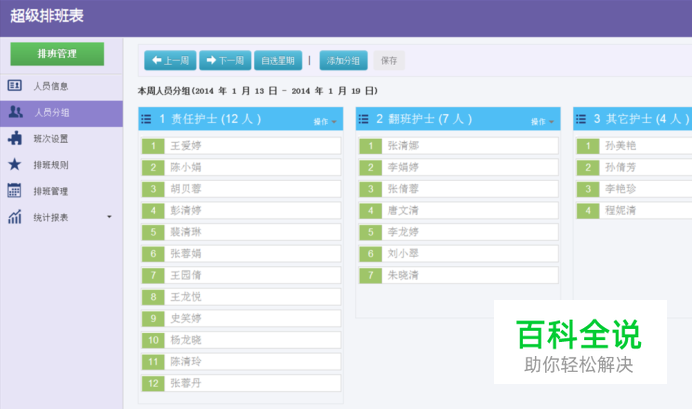Screen dimensions: 692x409
Task: Select 王园倩 row
Action: (x=241, y=275)
